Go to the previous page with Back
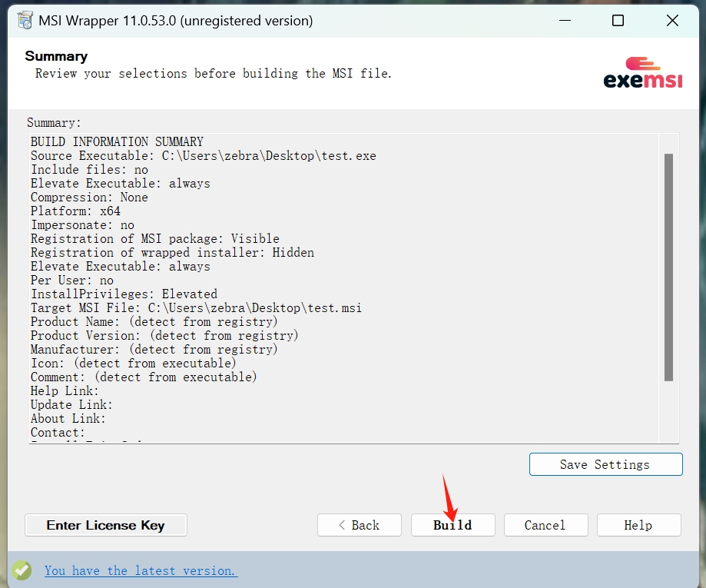The height and width of the screenshot is (588, 706). coord(359,525)
